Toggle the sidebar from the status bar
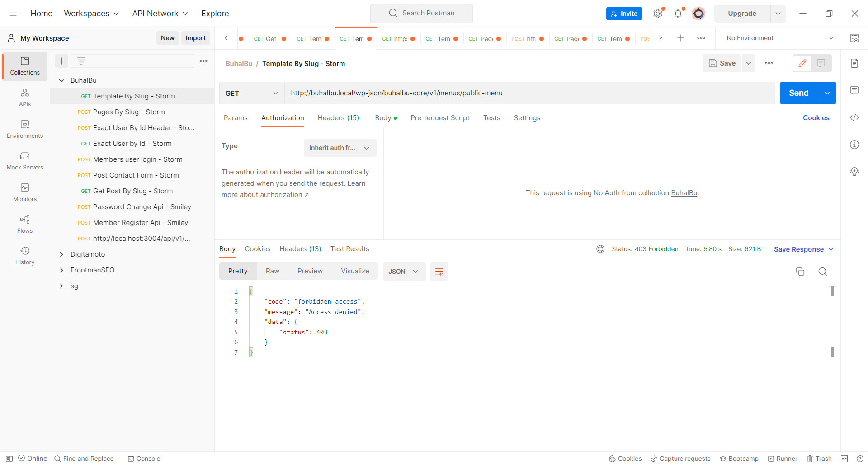Image resolution: width=868 pixels, height=464 pixels. (x=9, y=459)
